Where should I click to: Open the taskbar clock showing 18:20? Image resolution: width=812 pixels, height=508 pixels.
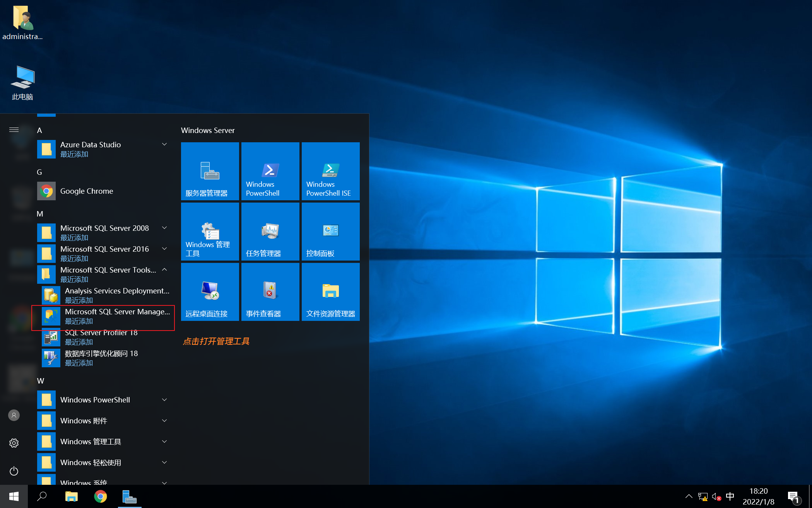pos(758,496)
